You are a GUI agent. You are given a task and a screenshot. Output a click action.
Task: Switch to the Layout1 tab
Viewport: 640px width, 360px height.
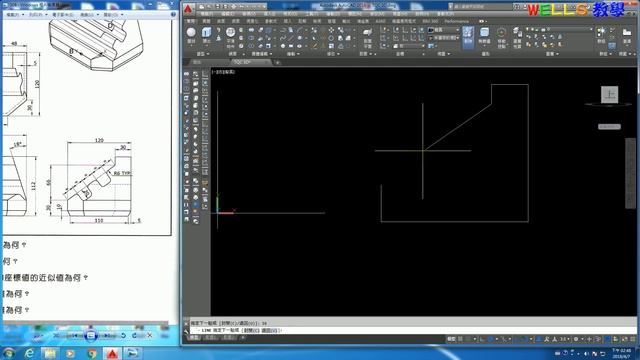211,338
